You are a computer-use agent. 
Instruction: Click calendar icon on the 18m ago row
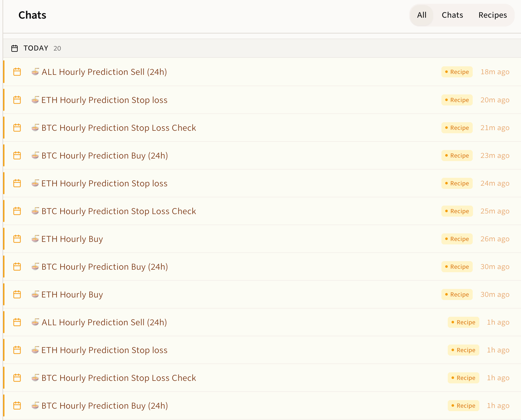[x=17, y=72]
